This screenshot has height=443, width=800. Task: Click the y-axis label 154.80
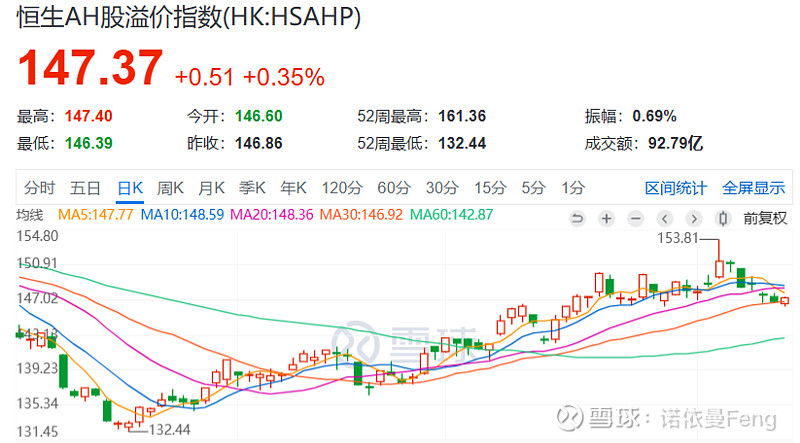(37, 236)
